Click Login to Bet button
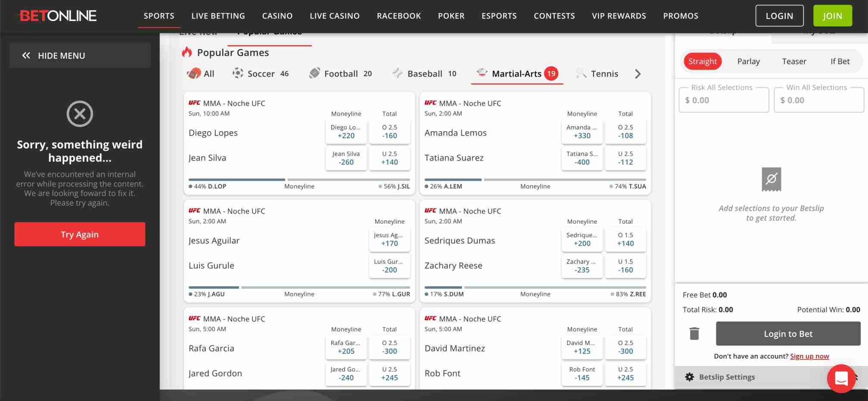Screen dimensions: 868x401 click(x=788, y=333)
